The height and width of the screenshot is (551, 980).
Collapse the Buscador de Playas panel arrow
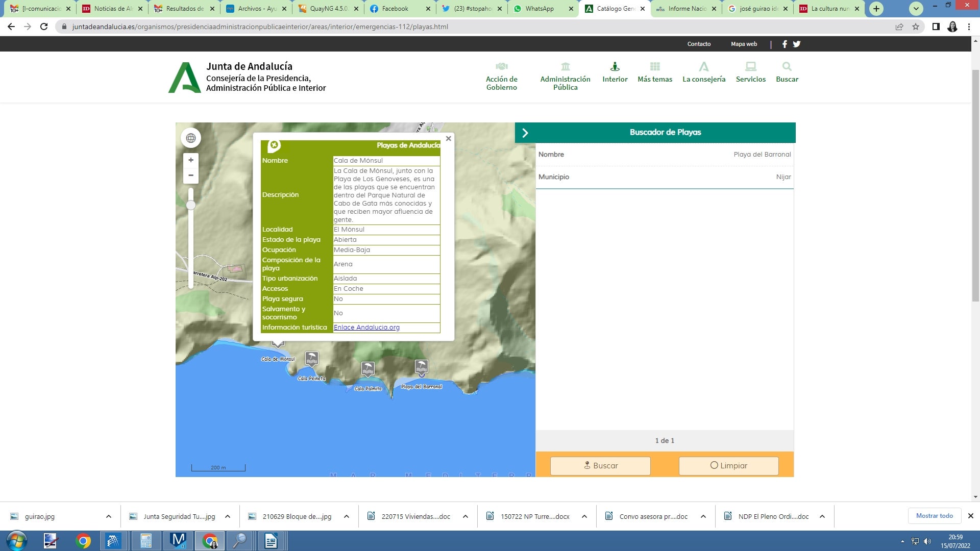(x=525, y=133)
